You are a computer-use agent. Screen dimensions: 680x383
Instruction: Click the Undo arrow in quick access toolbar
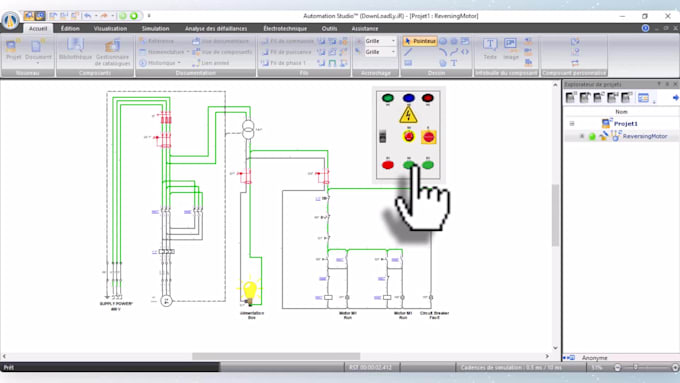pos(88,16)
